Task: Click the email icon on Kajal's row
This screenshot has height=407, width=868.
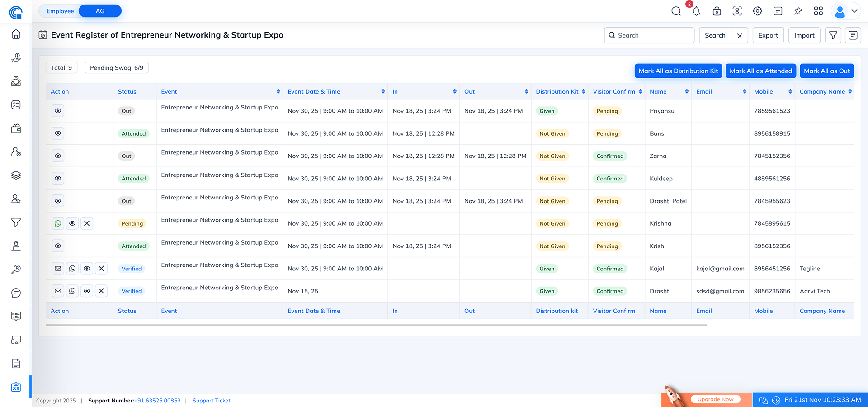Action: coord(57,268)
